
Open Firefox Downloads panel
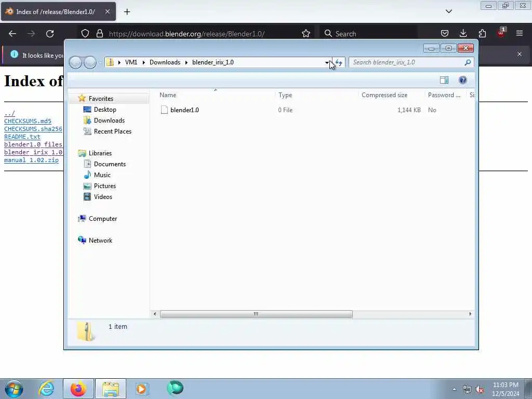[x=463, y=34]
